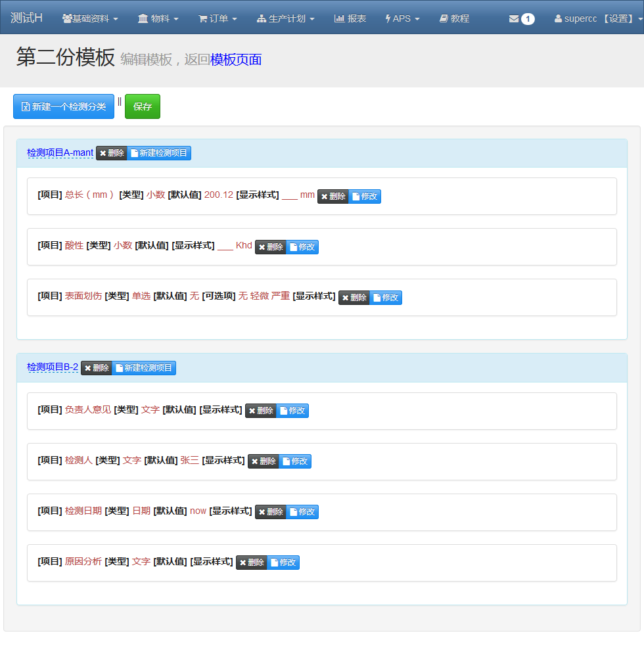
Task: Click the 修改 icon for 检测人 张三
Action: (x=294, y=461)
